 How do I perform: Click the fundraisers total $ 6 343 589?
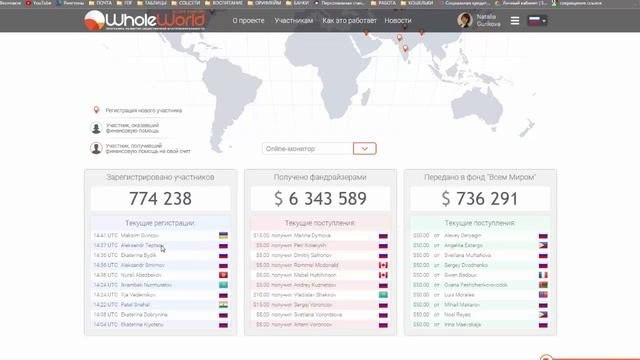(320, 199)
